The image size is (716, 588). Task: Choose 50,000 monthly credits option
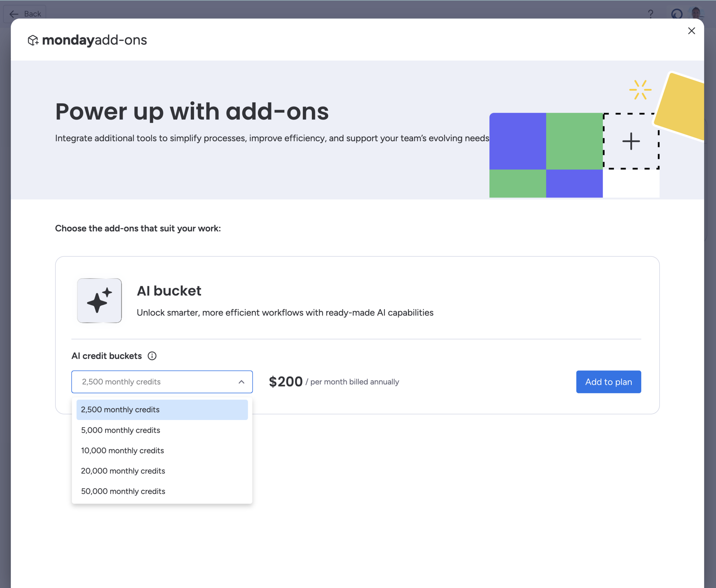point(162,491)
